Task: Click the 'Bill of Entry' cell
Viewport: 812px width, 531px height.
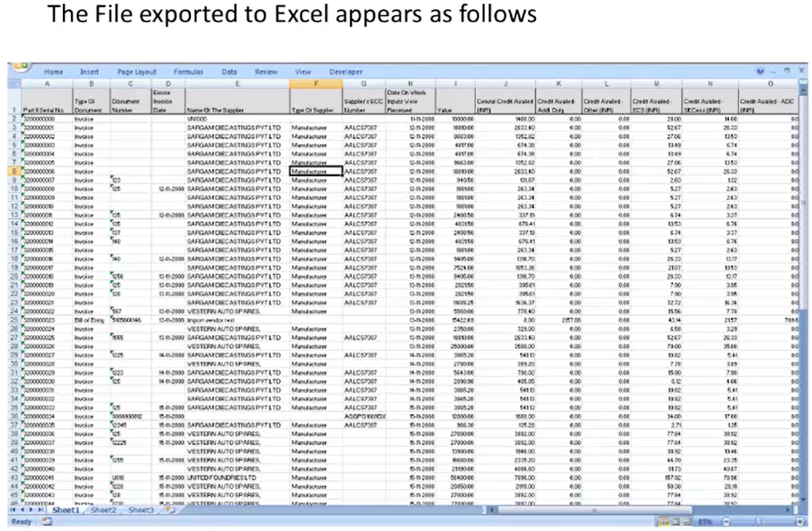Action: 91,321
